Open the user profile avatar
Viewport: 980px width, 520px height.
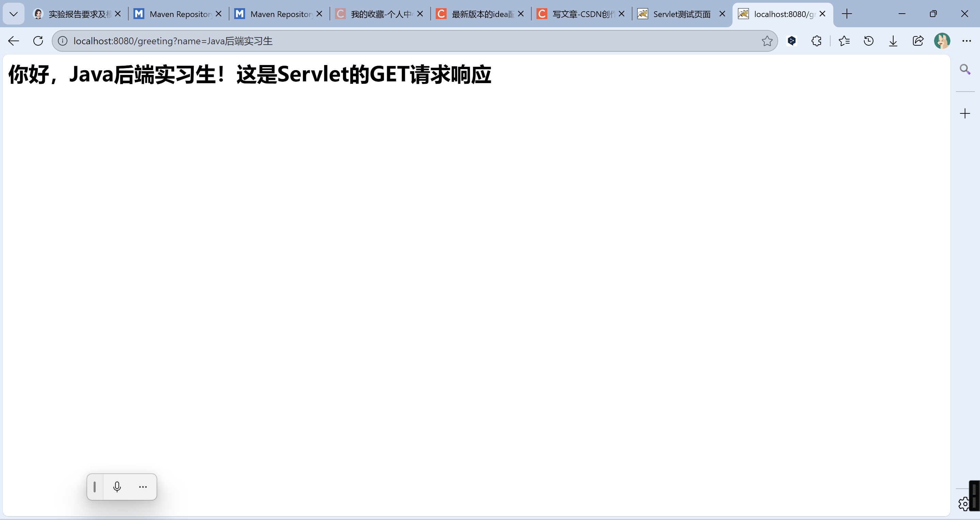coord(942,41)
